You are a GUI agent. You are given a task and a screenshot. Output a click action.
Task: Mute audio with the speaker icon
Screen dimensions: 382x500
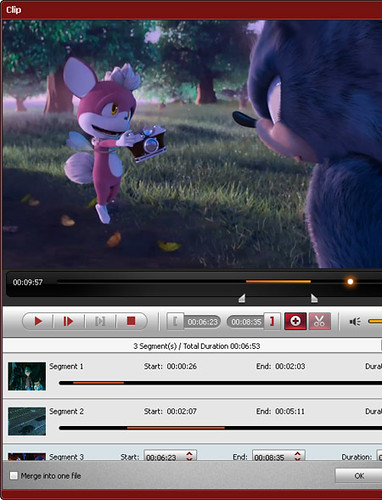355,322
